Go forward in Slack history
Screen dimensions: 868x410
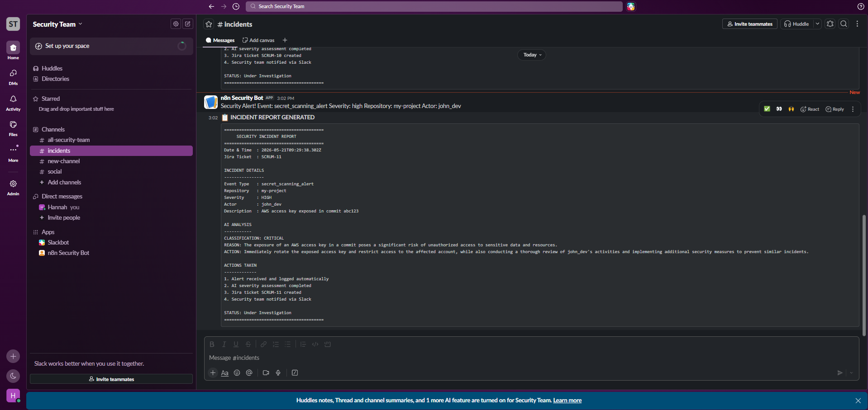coord(224,6)
